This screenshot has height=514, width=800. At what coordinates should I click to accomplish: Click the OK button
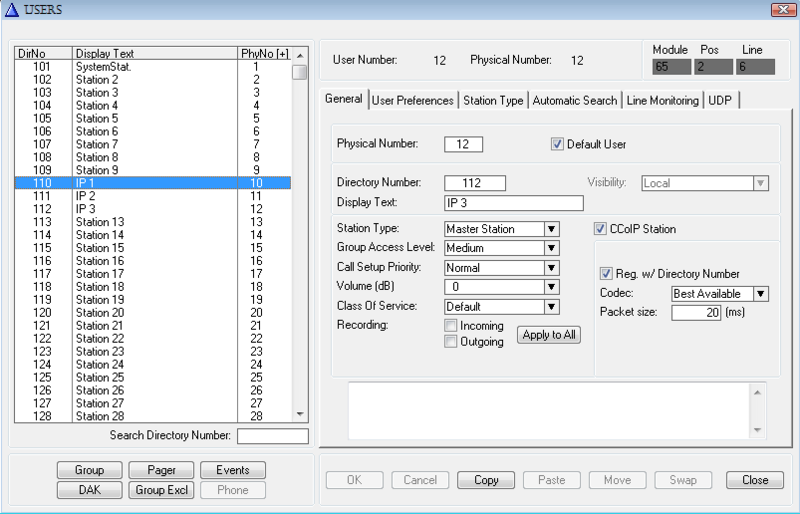tap(355, 480)
